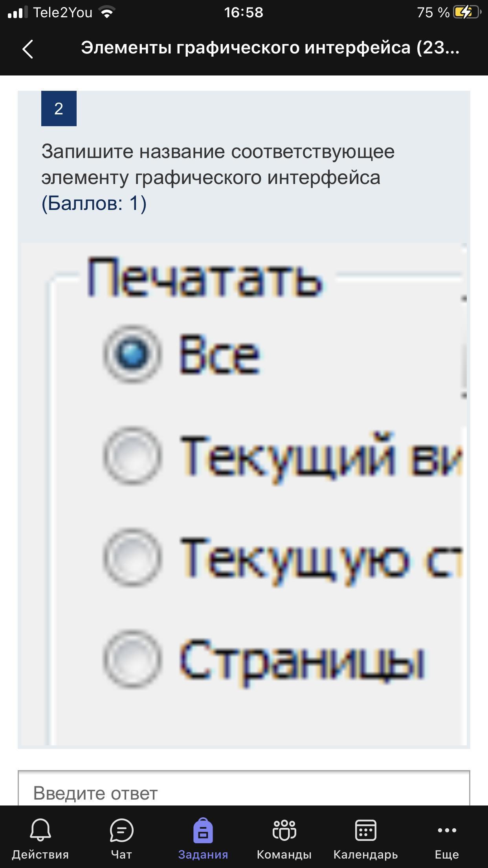
Task: Click the 'Введите ответ' answer field
Action: (244, 793)
